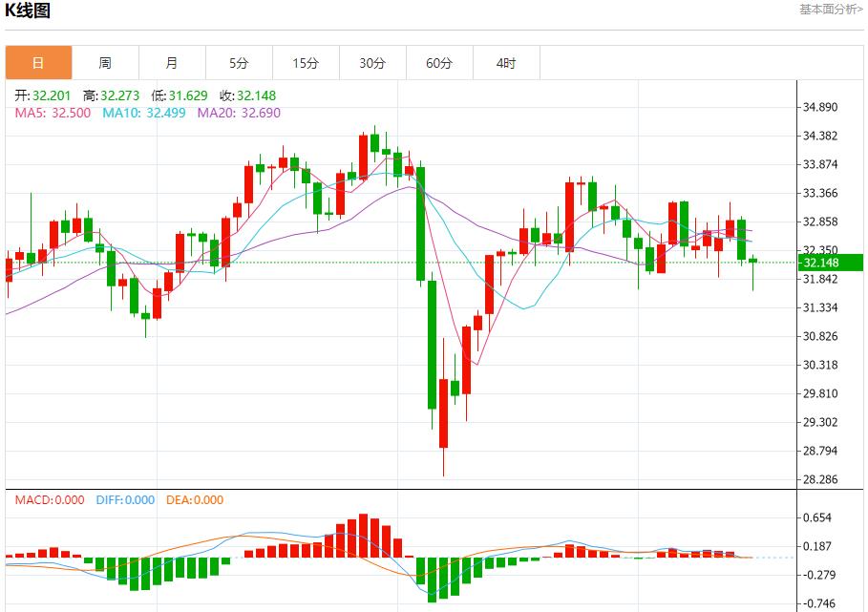Click the green 32.148 current price tag
The width and height of the screenshot is (868, 612).
821,263
